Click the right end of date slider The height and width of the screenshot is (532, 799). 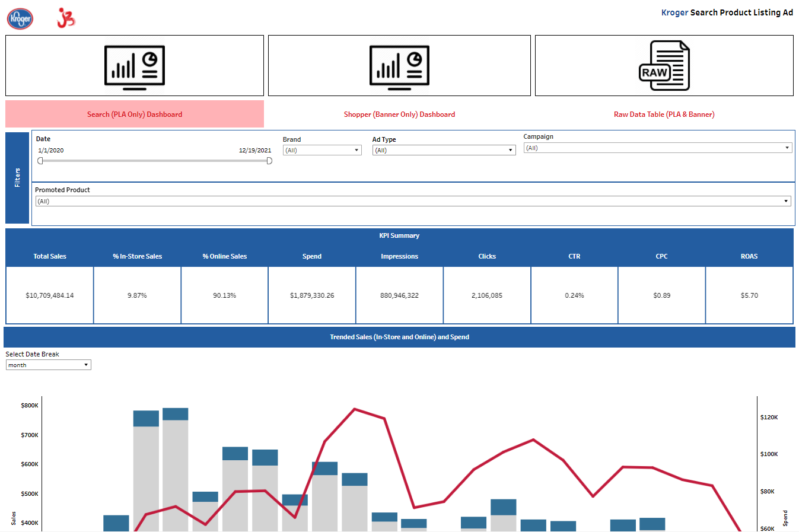click(x=269, y=160)
